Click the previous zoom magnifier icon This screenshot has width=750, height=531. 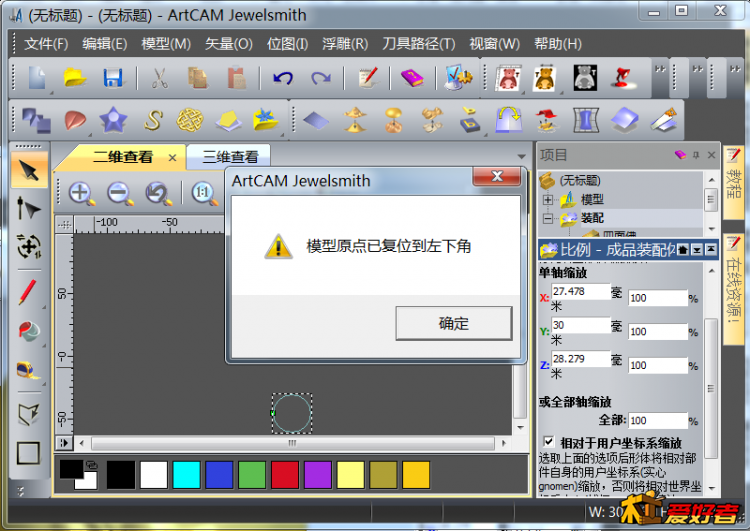tap(158, 194)
